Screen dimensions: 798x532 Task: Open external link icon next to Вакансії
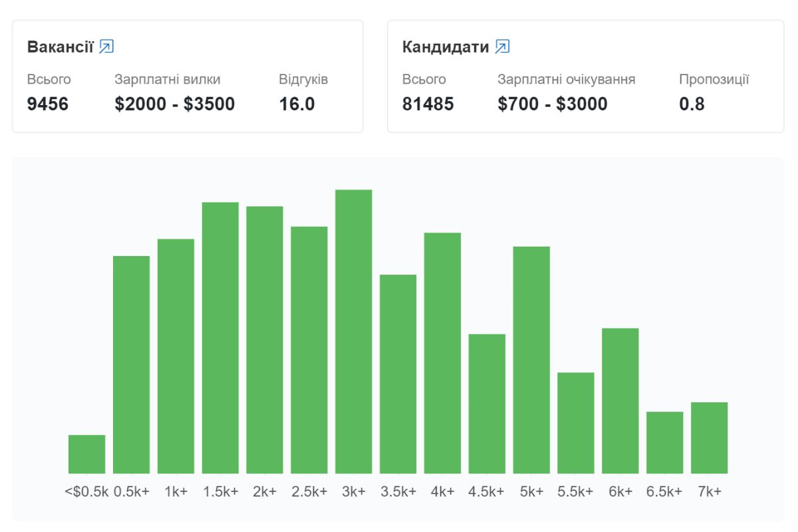tap(106, 47)
